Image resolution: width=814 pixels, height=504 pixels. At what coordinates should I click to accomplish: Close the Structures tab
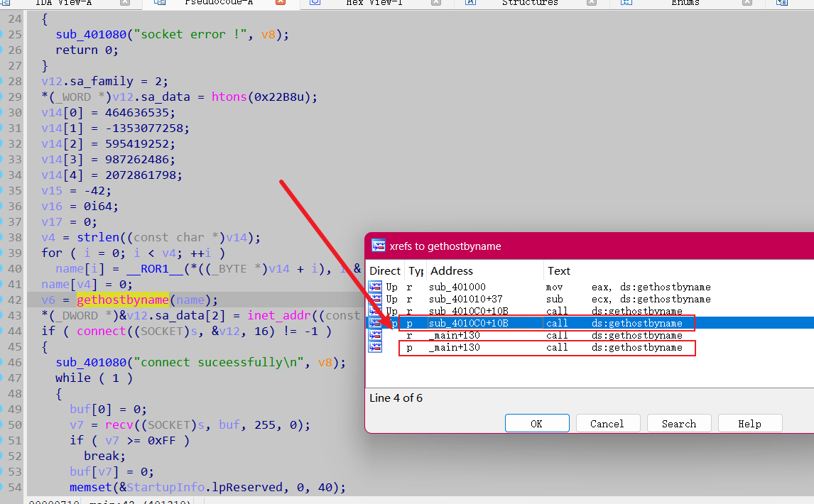(x=591, y=3)
